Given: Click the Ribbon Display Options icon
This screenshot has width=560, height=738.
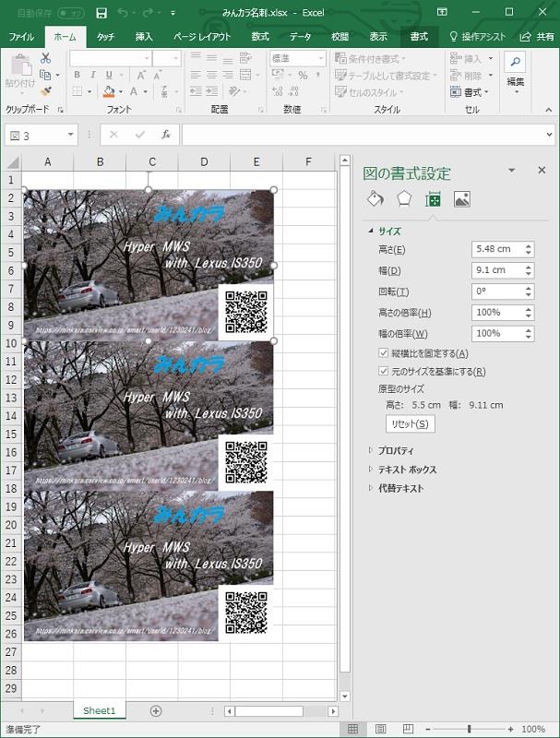Looking at the screenshot, I should 442,12.
